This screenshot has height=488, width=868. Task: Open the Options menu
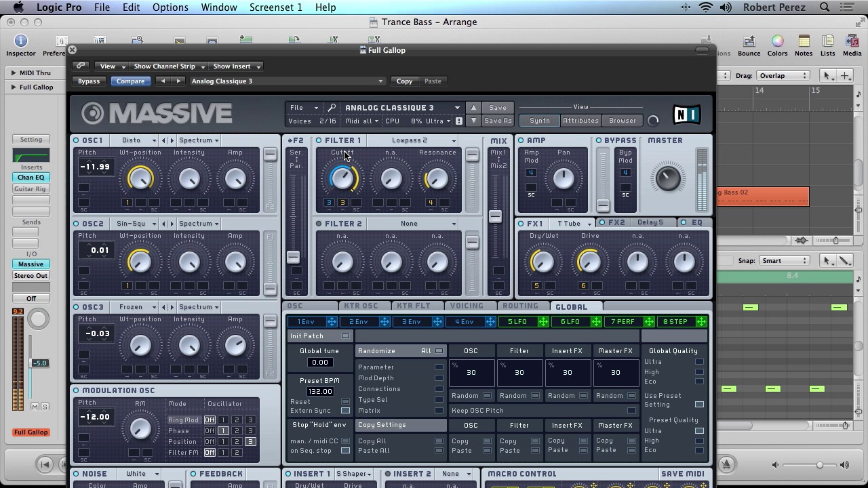click(170, 7)
